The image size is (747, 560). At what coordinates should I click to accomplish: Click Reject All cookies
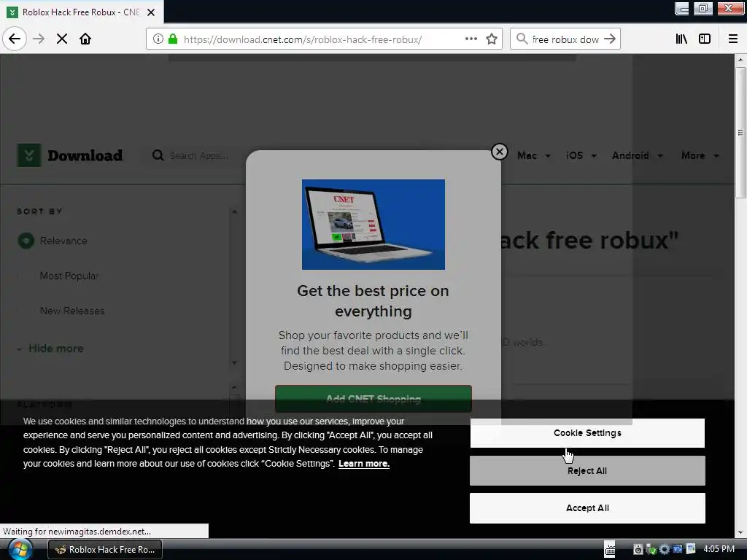587,470
